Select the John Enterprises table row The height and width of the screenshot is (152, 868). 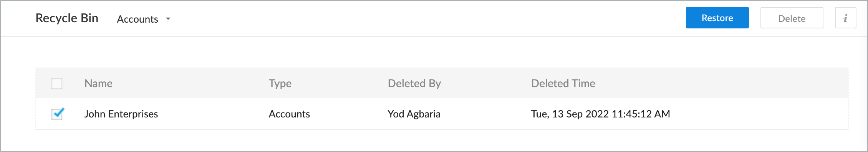pyautogui.click(x=442, y=114)
